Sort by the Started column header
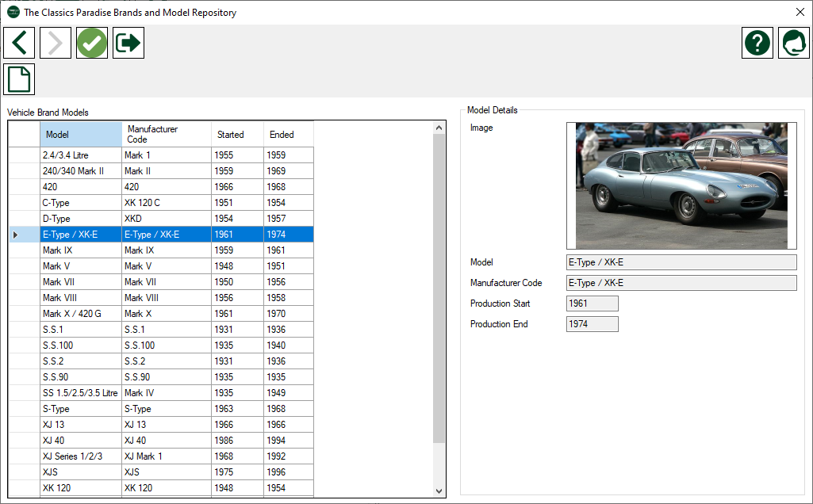Screen dimensions: 813x504 pos(237,135)
